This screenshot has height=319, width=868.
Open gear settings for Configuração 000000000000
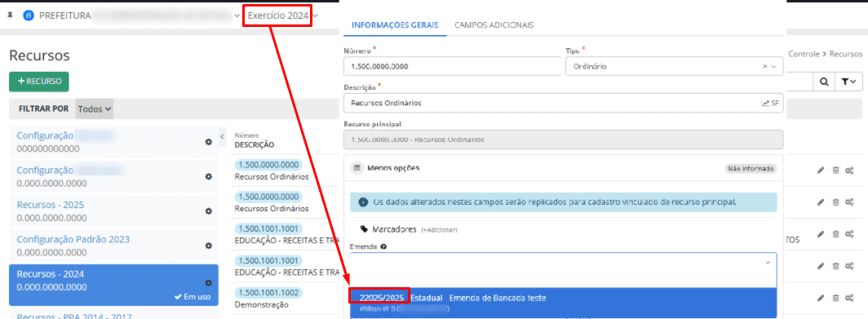[x=209, y=142]
